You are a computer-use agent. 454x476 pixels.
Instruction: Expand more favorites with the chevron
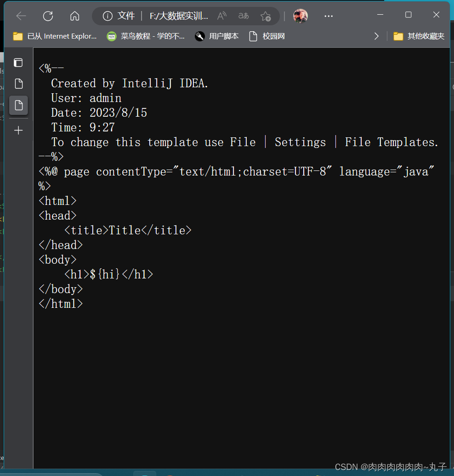click(x=376, y=36)
